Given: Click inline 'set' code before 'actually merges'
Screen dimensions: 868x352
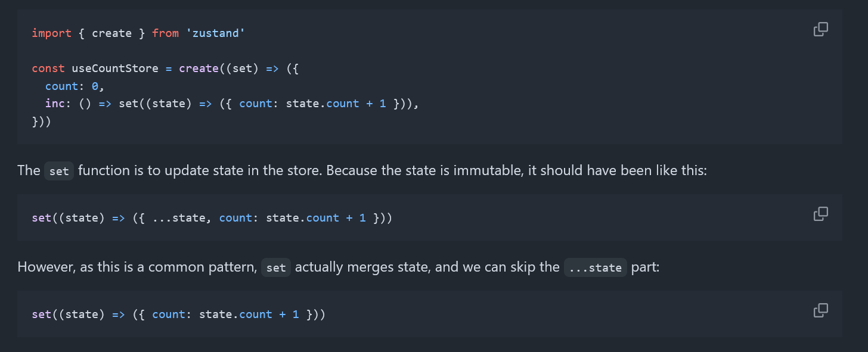Looking at the screenshot, I should pyautogui.click(x=276, y=268).
